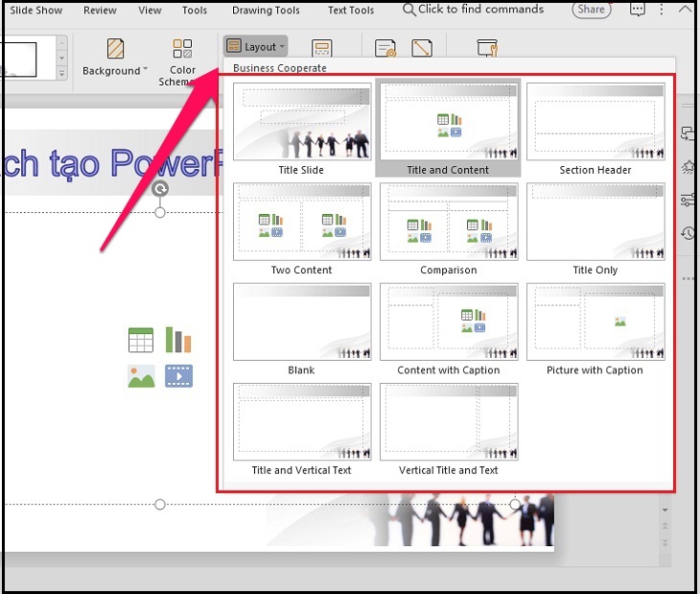Open the history clock icon in sidebar
The height and width of the screenshot is (594, 700).
click(688, 232)
